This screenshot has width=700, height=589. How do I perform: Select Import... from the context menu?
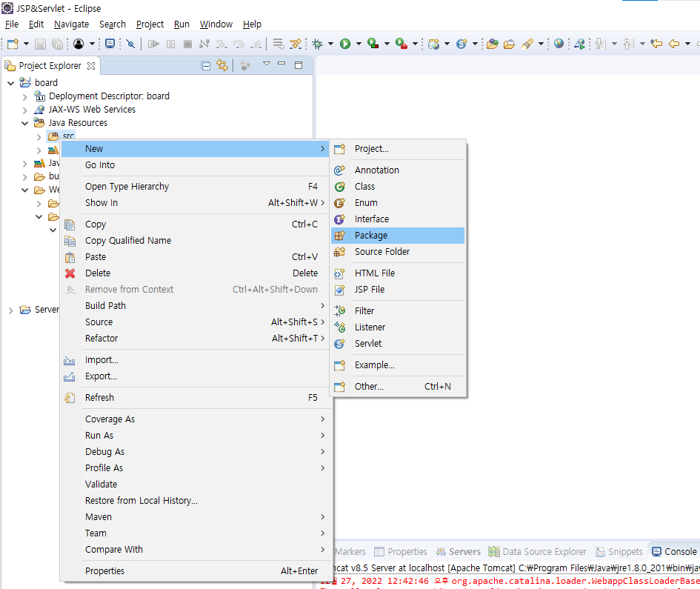[x=195, y=360]
